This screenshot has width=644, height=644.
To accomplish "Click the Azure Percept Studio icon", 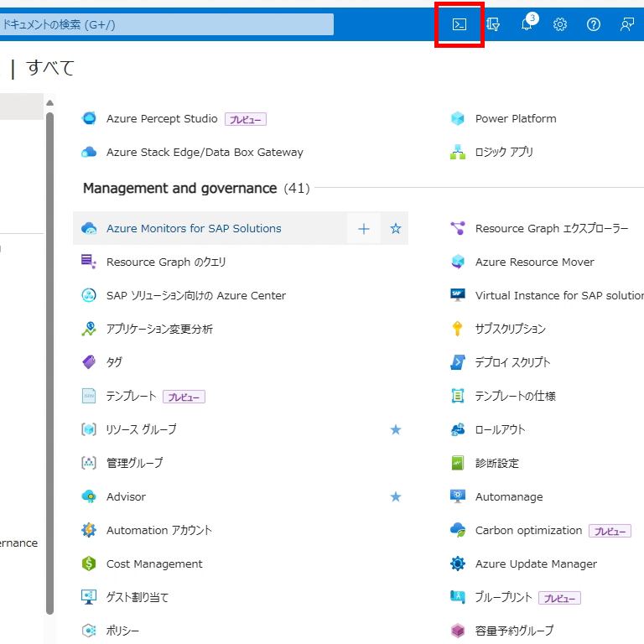I will click(x=89, y=118).
